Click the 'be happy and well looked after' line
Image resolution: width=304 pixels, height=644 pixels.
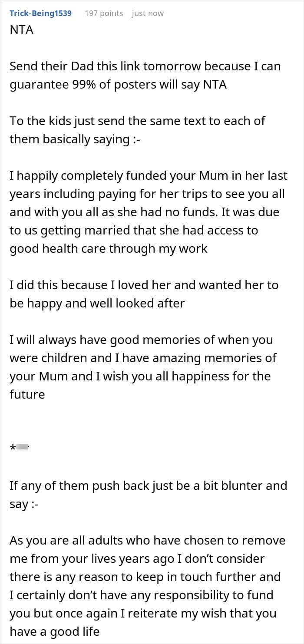point(97,304)
